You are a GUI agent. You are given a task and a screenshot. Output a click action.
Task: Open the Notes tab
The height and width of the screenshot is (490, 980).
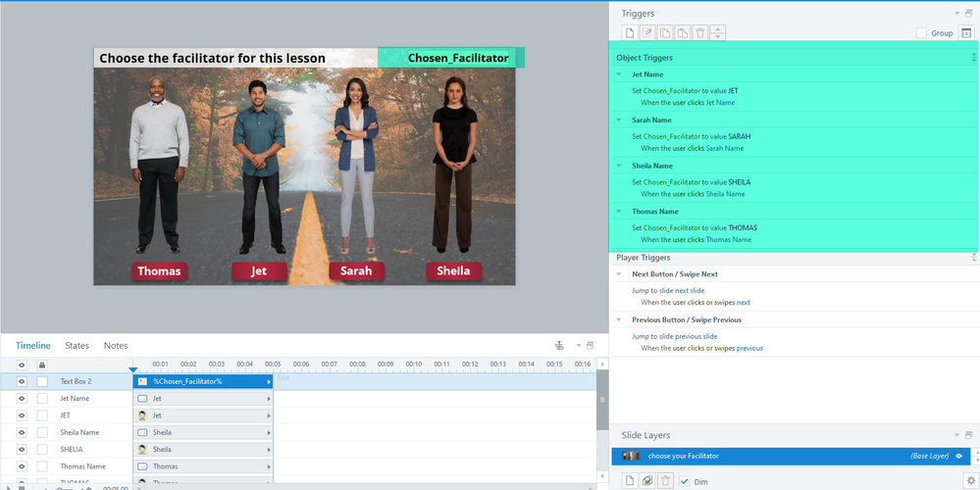tap(116, 346)
